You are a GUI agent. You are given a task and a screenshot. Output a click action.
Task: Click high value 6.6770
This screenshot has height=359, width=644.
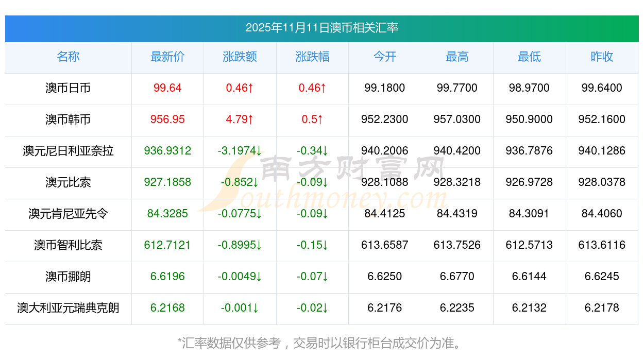(457, 277)
